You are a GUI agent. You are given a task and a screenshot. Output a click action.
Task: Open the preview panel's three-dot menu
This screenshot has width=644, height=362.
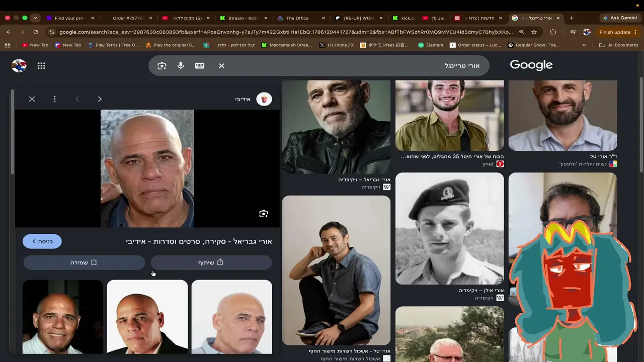coord(54,99)
